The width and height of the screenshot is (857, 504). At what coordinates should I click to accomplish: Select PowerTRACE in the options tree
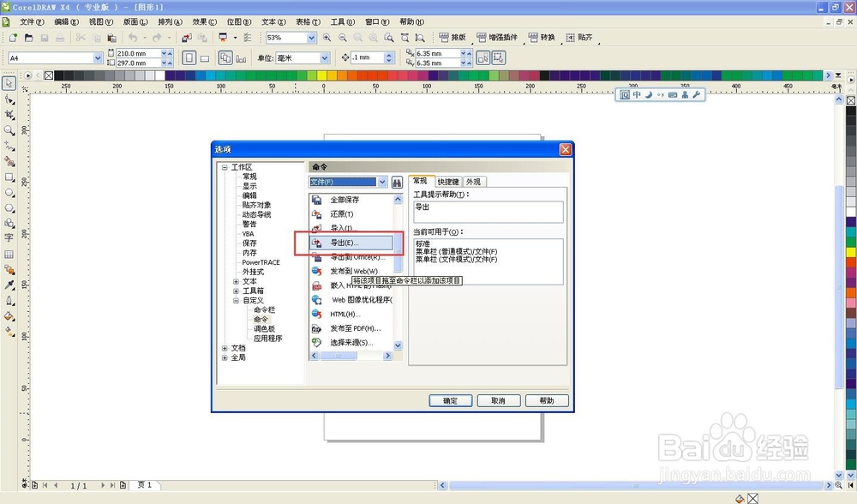261,262
